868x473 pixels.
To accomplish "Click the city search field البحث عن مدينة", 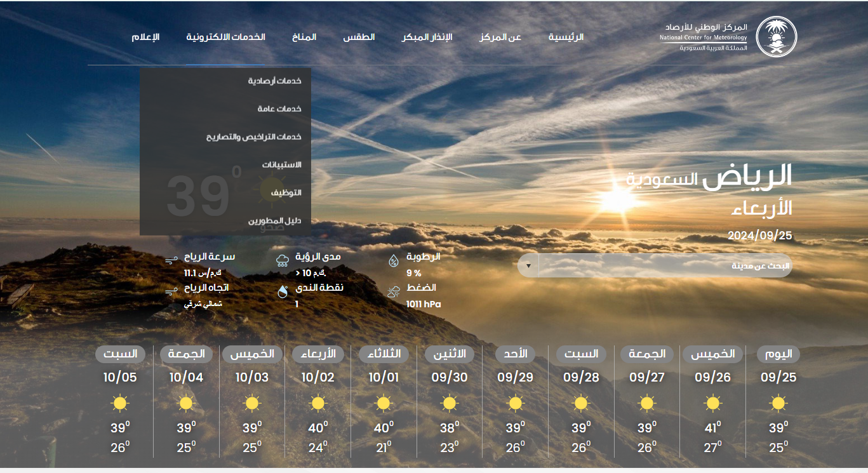I will [665, 265].
